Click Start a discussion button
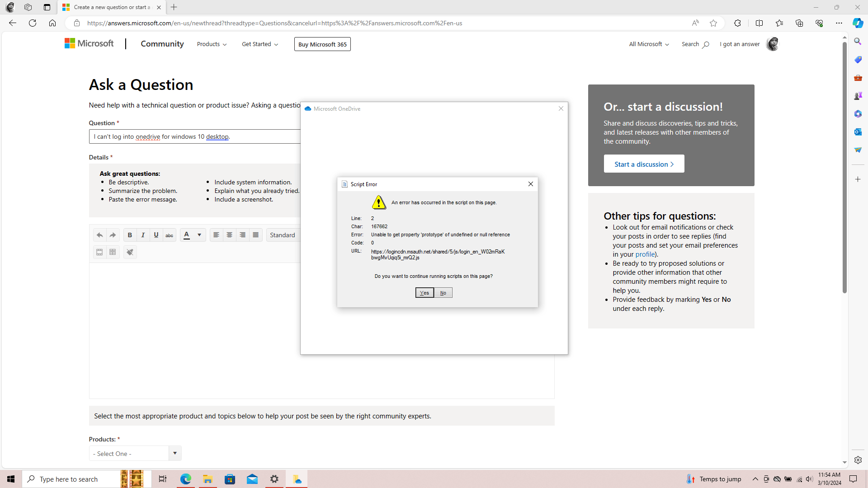This screenshot has height=488, width=868. tap(644, 164)
